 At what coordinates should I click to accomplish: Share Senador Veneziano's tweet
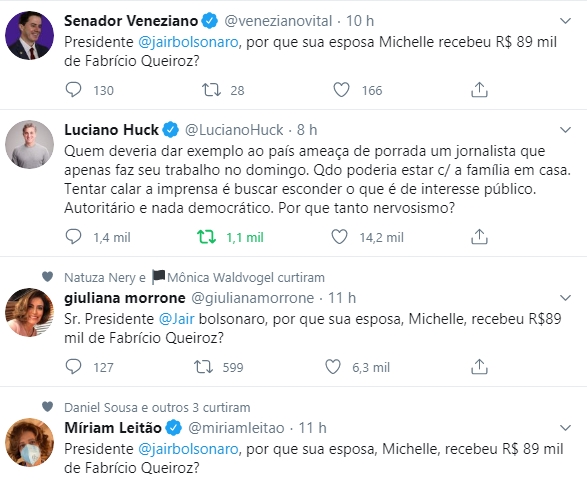(479, 90)
